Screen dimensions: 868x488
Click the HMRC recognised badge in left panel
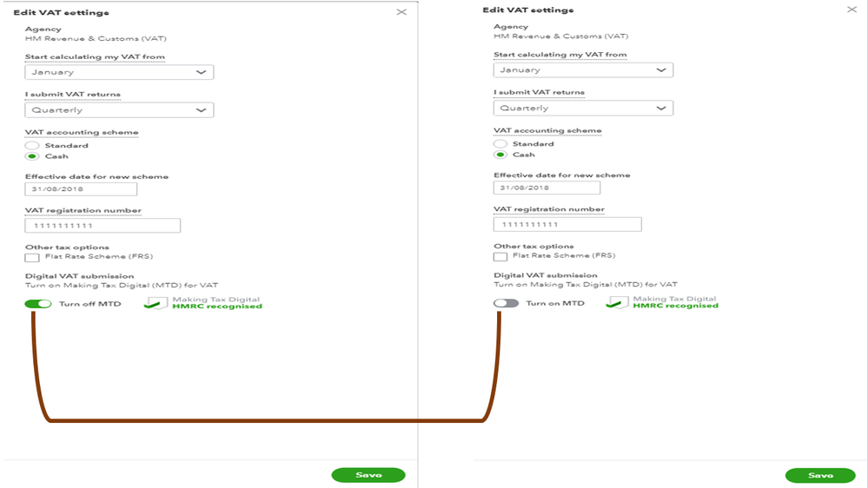click(x=205, y=303)
